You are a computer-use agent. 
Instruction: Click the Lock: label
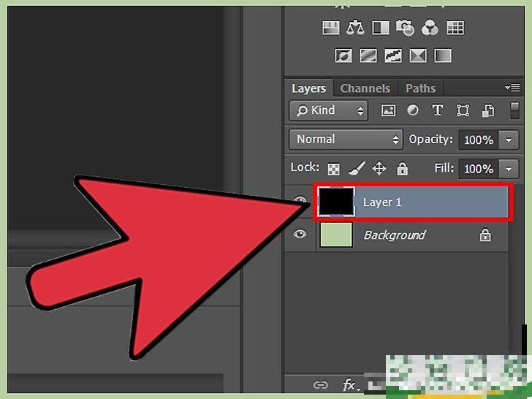(x=305, y=167)
